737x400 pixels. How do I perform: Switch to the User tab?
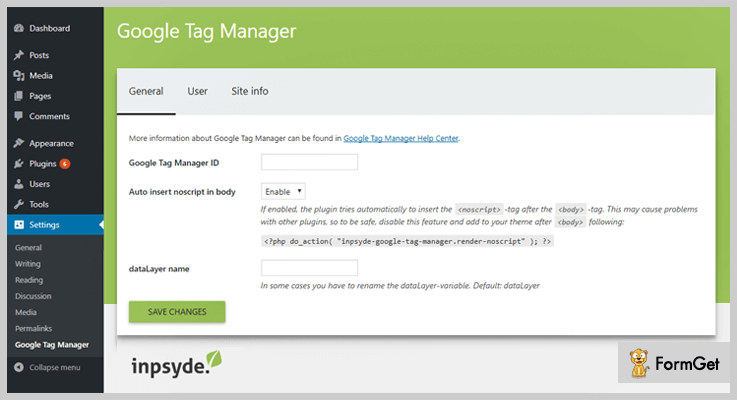(x=197, y=91)
